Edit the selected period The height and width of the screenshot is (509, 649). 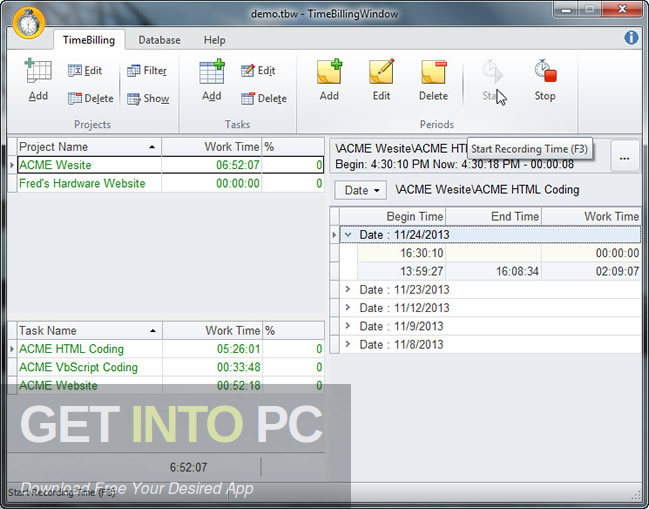pyautogui.click(x=381, y=80)
